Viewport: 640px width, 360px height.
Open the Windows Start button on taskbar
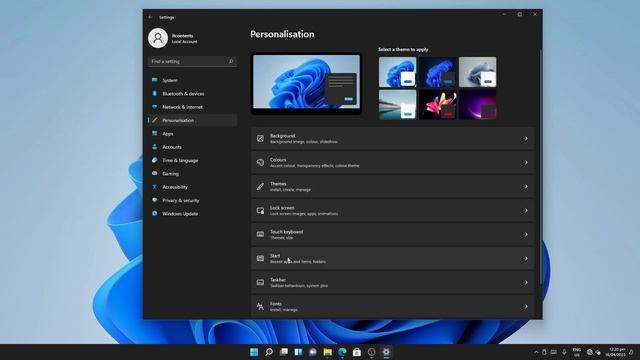click(x=254, y=352)
